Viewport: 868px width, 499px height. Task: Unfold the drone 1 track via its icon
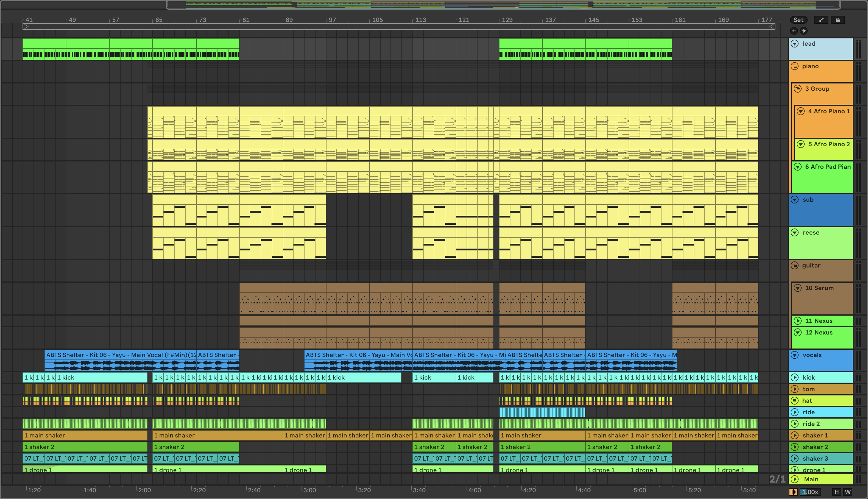(x=795, y=470)
